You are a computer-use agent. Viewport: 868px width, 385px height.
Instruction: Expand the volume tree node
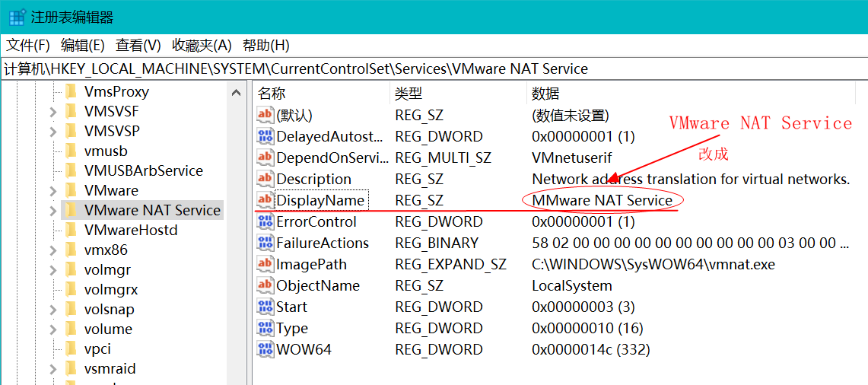click(52, 329)
